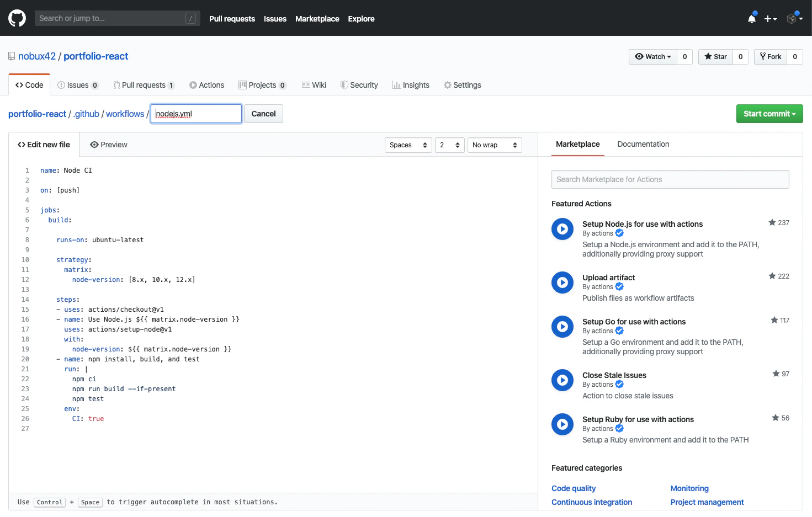Switch to the Insights tab
The width and height of the screenshot is (812, 517).
click(411, 85)
